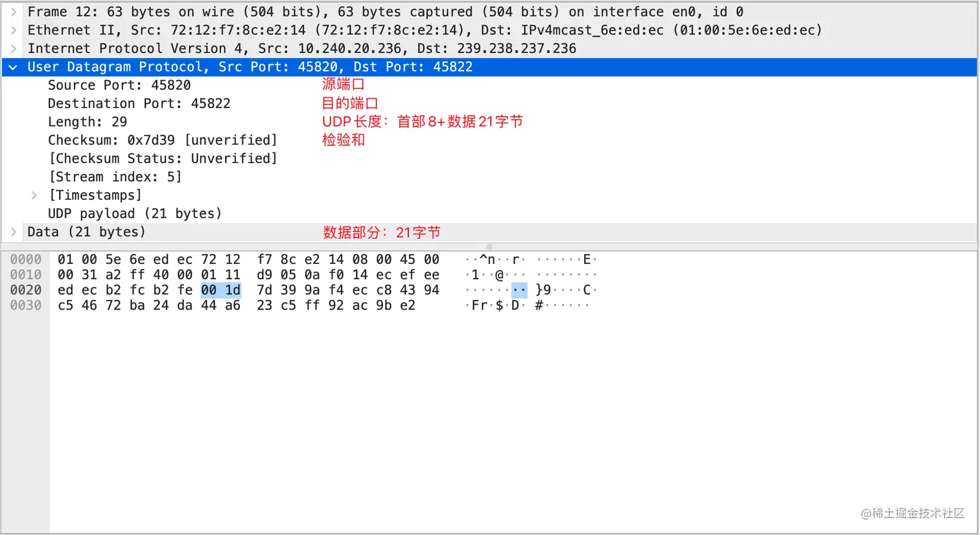Click hex bytes 01 00 5e 6e
This screenshot has height=535, width=980.
[x=101, y=259]
